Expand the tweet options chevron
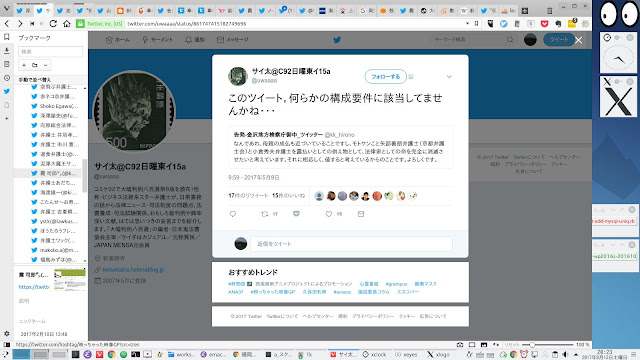 point(449,77)
